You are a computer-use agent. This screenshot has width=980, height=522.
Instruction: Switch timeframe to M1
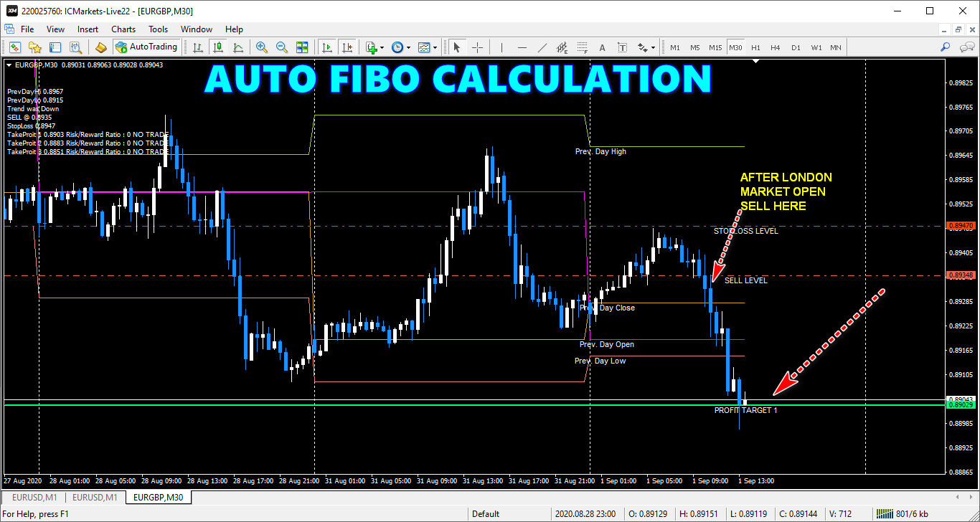675,47
